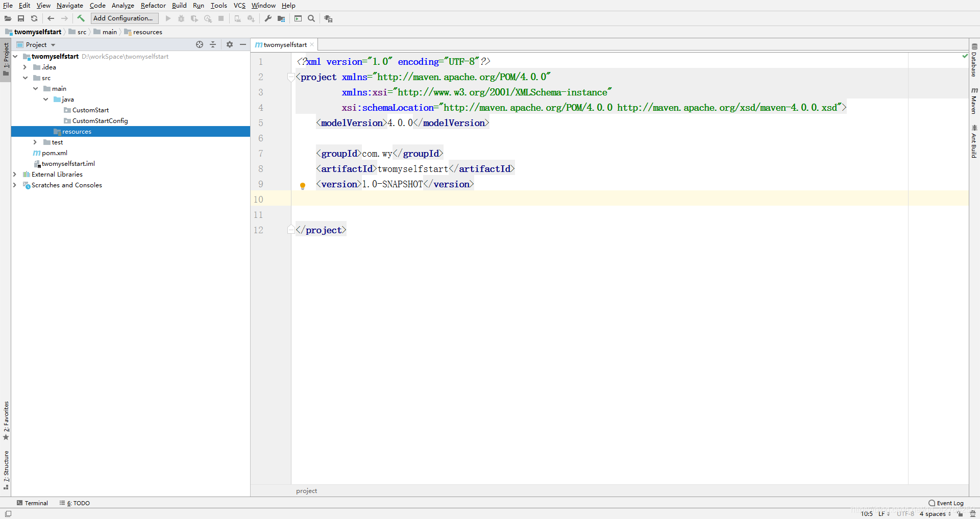
Task: Click the Run with Coverage icon
Action: tap(194, 18)
